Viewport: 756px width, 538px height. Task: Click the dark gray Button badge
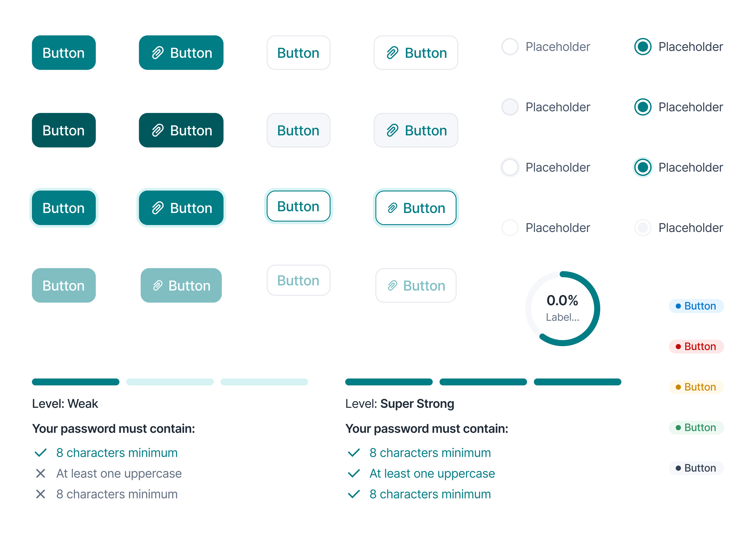pos(696,468)
